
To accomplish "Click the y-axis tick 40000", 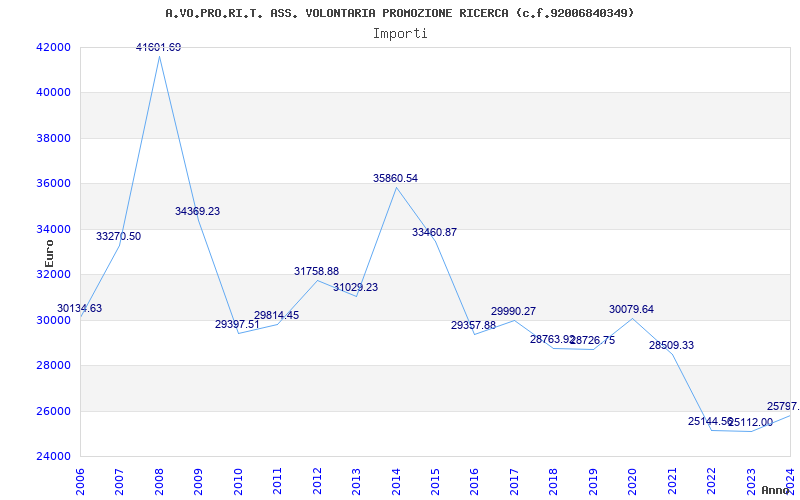I will tap(53, 93).
